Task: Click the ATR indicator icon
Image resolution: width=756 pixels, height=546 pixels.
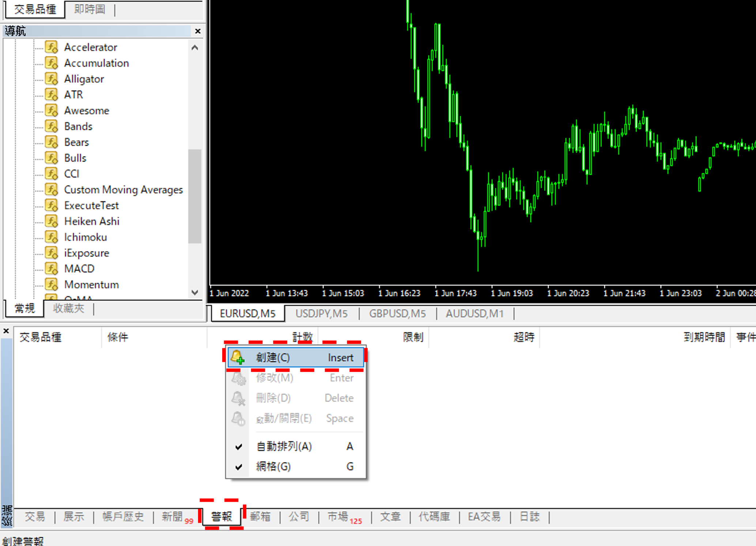Action: coord(52,95)
